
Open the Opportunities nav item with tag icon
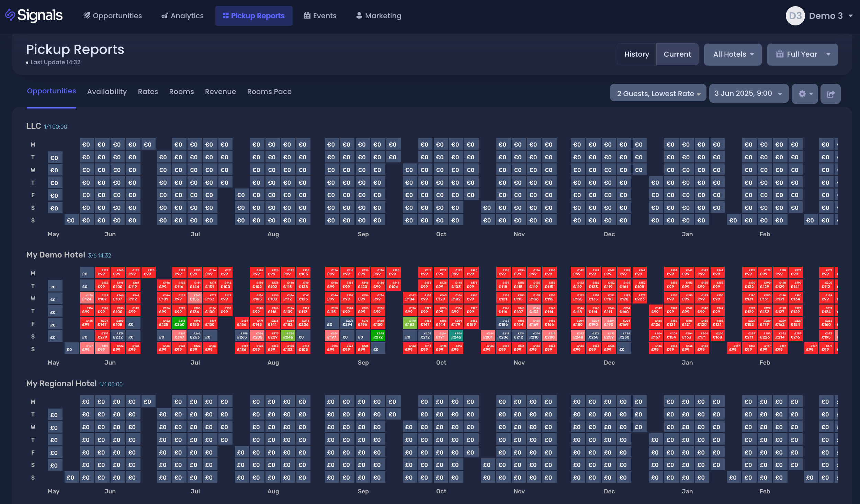tap(87, 15)
